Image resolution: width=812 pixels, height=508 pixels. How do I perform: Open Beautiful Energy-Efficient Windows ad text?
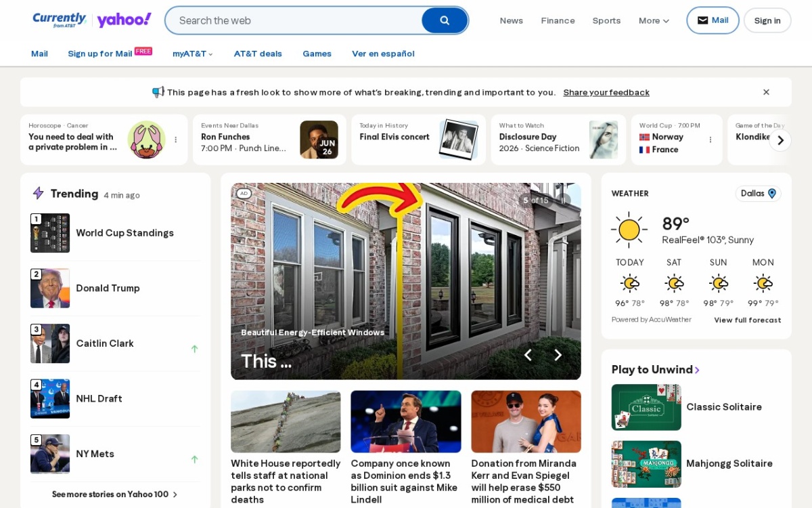tap(313, 333)
